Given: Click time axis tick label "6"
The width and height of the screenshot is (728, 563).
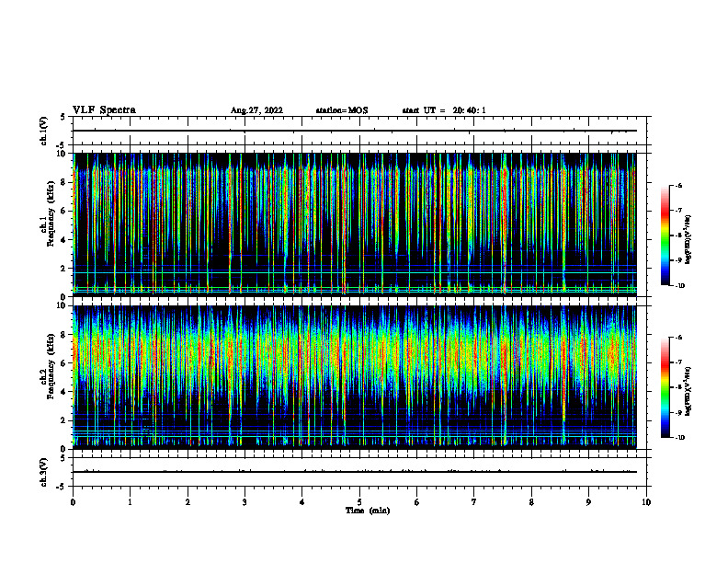Looking at the screenshot, I should pos(417,502).
